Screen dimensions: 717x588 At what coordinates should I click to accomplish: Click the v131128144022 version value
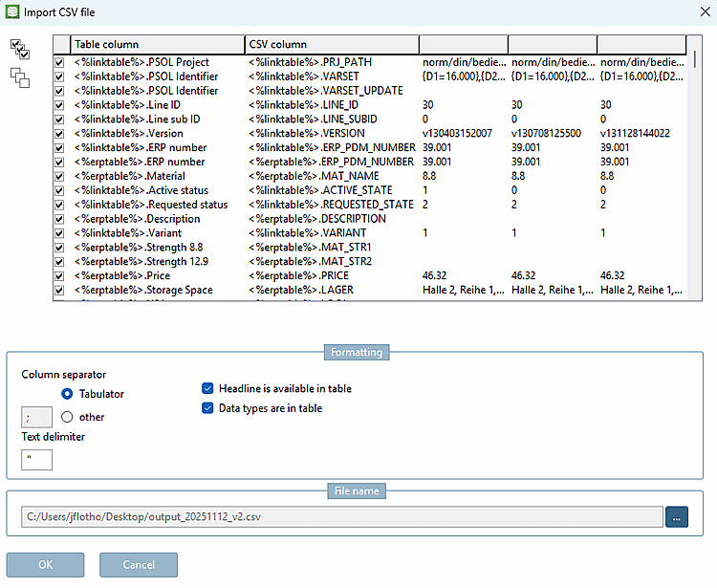coord(635,134)
